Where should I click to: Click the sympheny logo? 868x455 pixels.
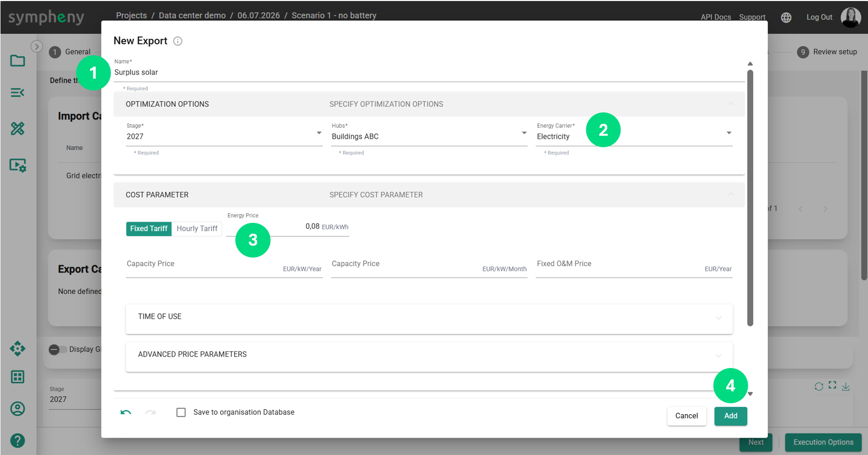(x=46, y=17)
